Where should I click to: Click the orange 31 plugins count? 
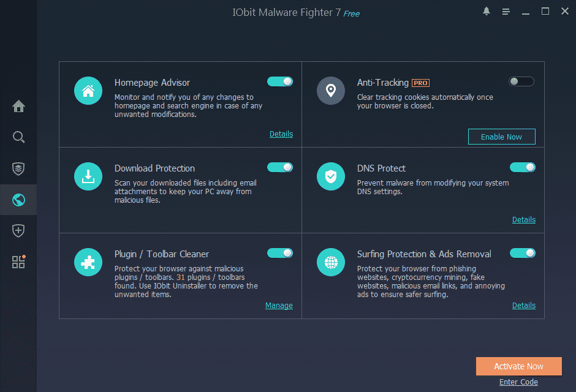click(180, 277)
